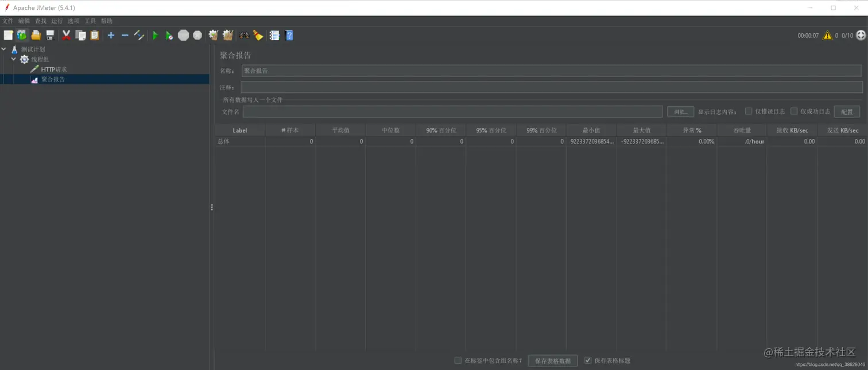Click the 99% 百分位 column header

[541, 130]
